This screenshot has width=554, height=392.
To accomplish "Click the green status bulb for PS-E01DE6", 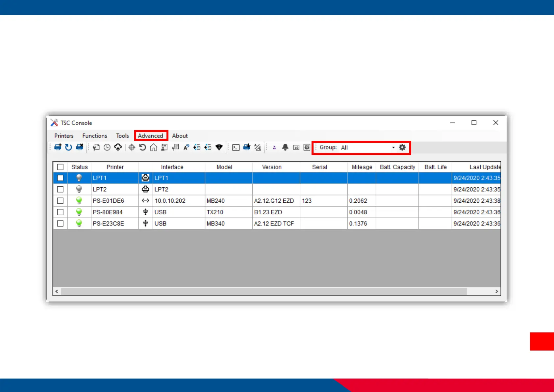I will pyautogui.click(x=79, y=200).
